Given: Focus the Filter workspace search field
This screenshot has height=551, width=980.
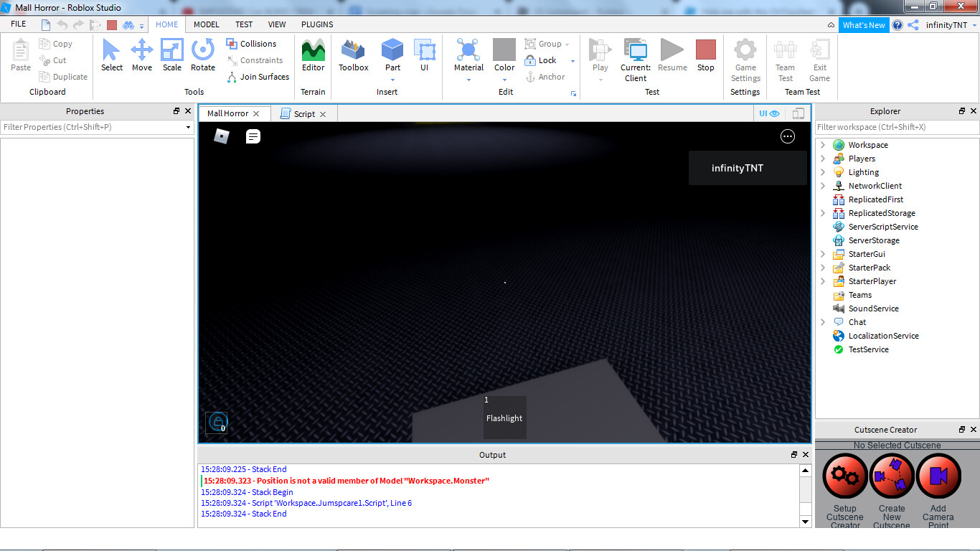Looking at the screenshot, I should [897, 127].
